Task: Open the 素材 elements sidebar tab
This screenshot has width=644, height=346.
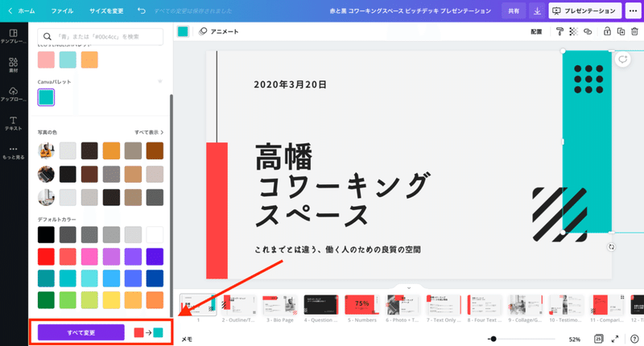Action: pyautogui.click(x=14, y=65)
